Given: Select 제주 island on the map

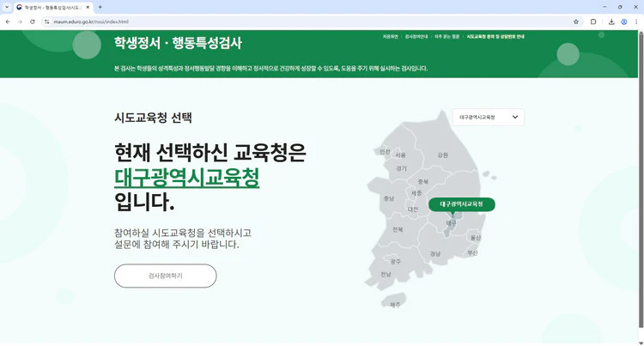Looking at the screenshot, I should (x=394, y=304).
